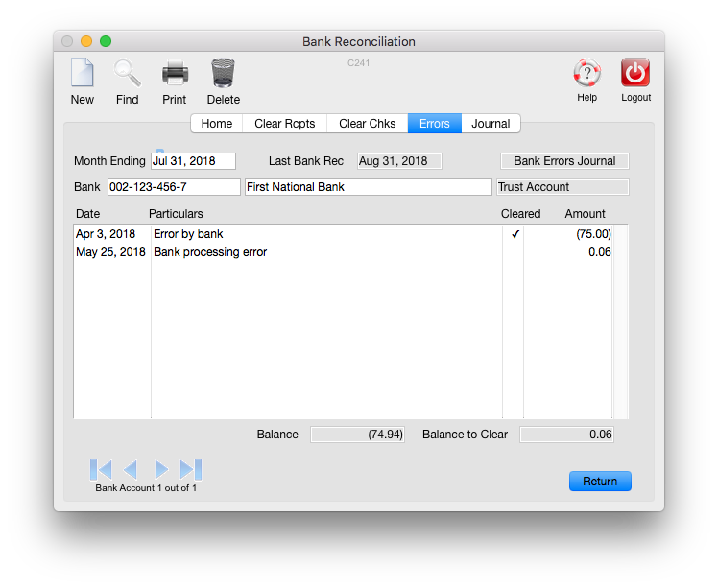The height and width of the screenshot is (588, 718).
Task: Jump to first bank account record
Action: (x=101, y=469)
